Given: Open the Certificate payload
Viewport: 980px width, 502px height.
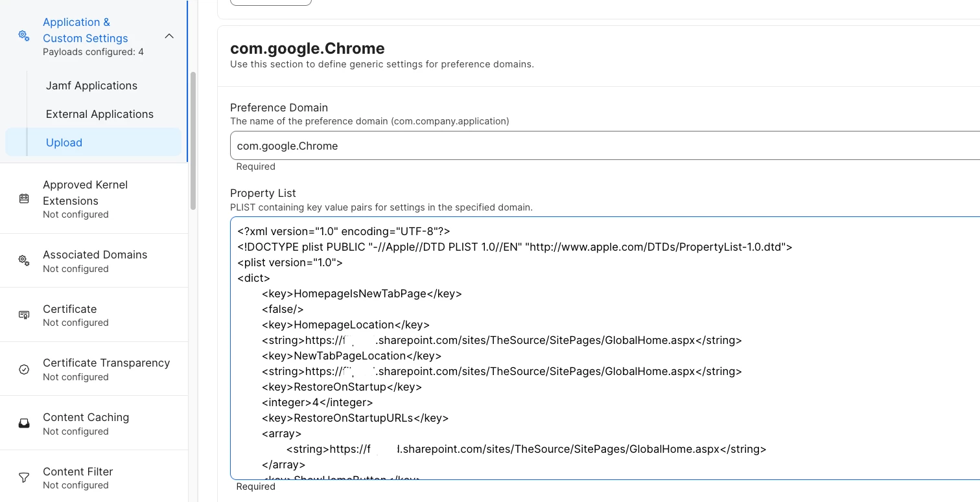Looking at the screenshot, I should tap(93, 315).
